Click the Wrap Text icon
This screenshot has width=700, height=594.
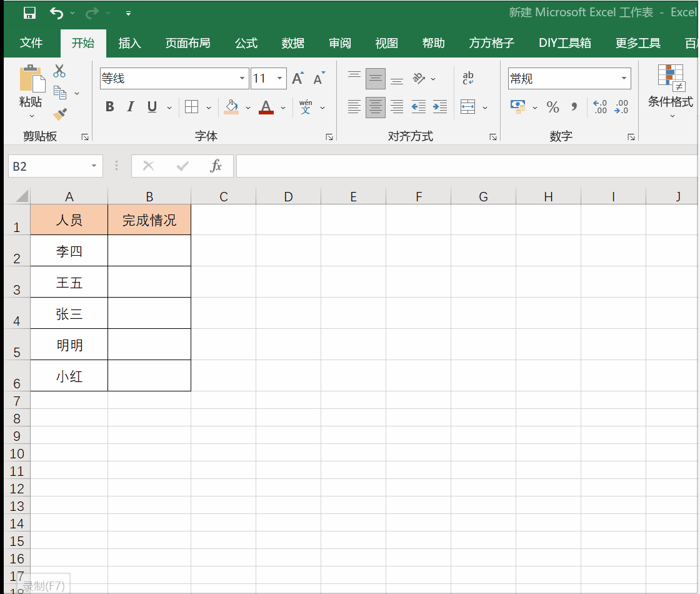click(x=468, y=79)
